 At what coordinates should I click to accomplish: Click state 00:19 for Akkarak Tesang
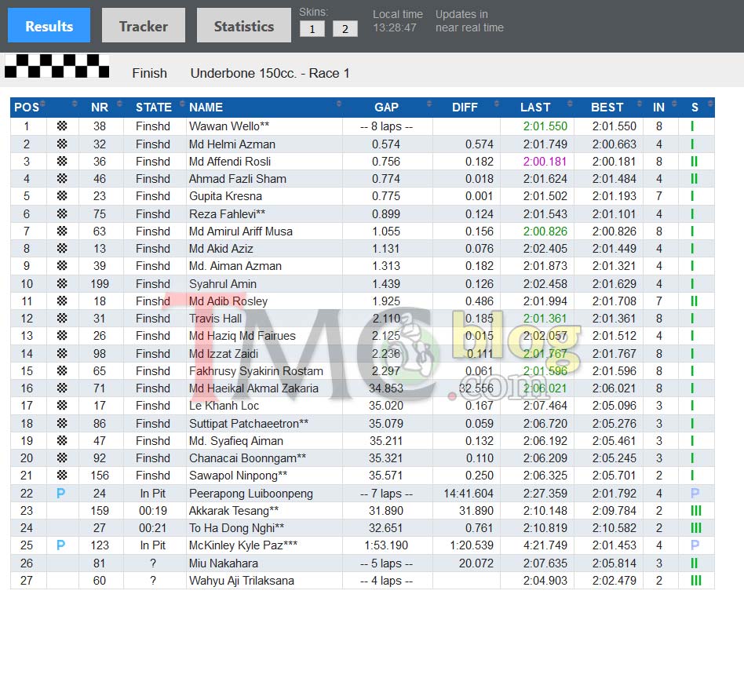coord(153,511)
